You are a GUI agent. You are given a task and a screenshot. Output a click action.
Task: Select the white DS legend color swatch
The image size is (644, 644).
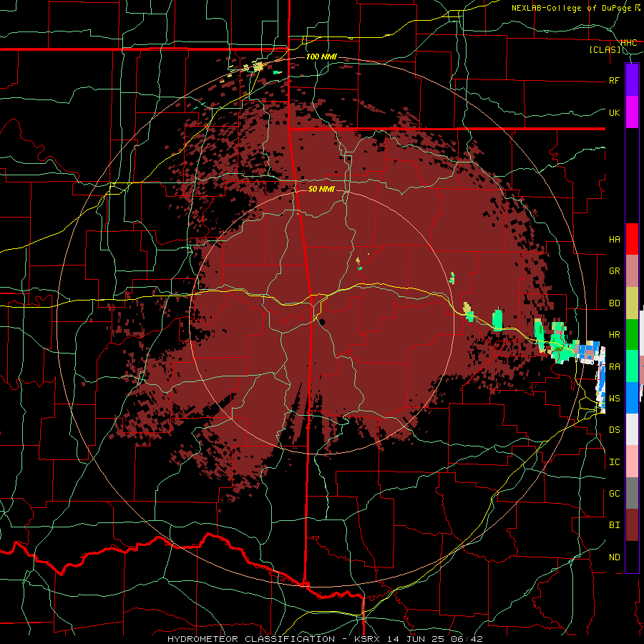(x=632, y=429)
